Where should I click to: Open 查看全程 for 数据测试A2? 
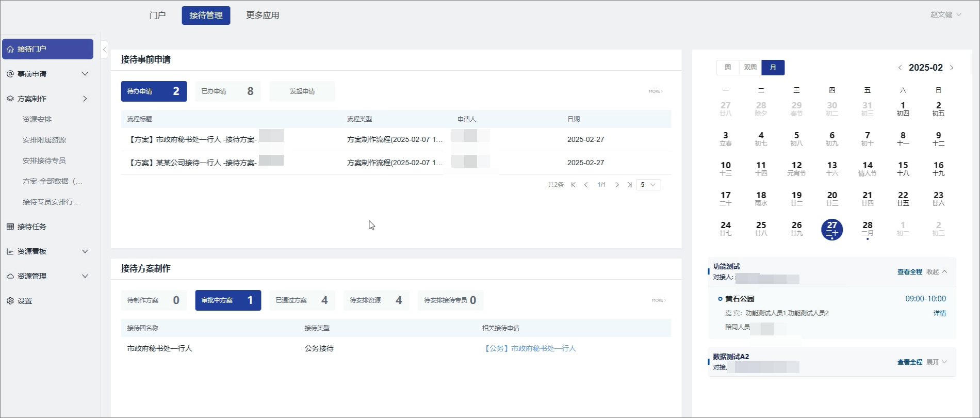[x=909, y=362]
